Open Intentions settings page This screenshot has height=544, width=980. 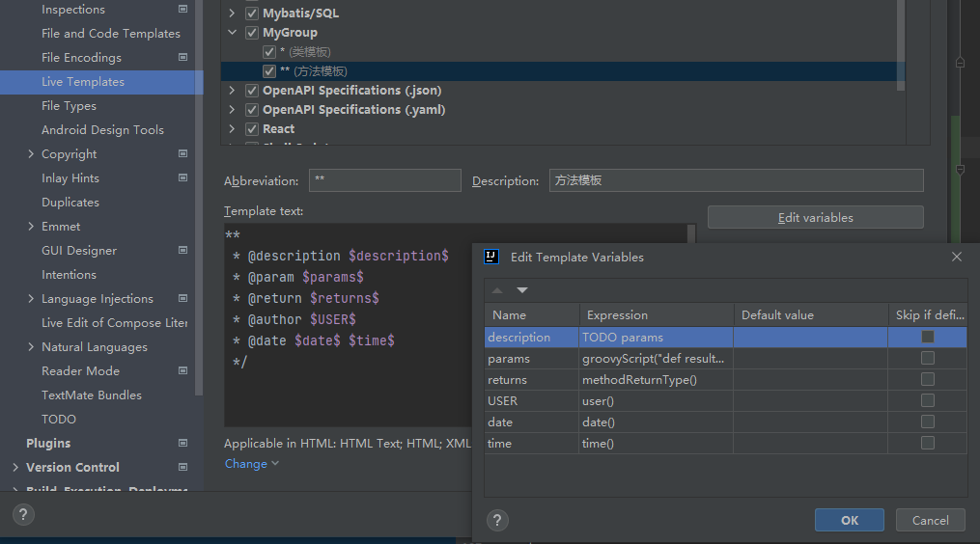click(x=69, y=274)
